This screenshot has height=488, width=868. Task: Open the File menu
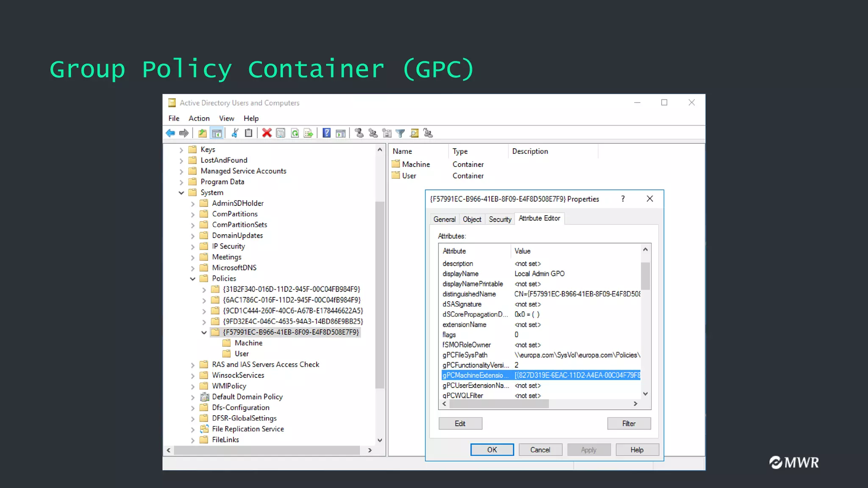(x=174, y=119)
